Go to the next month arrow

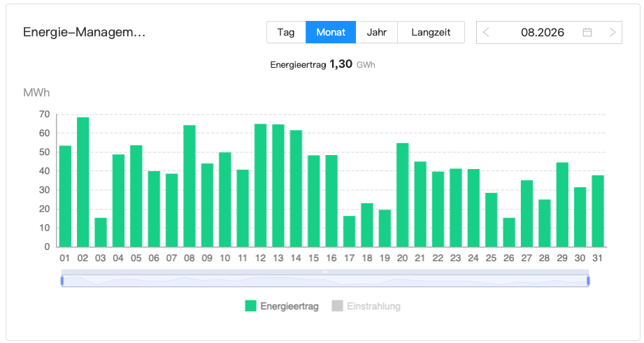(613, 32)
